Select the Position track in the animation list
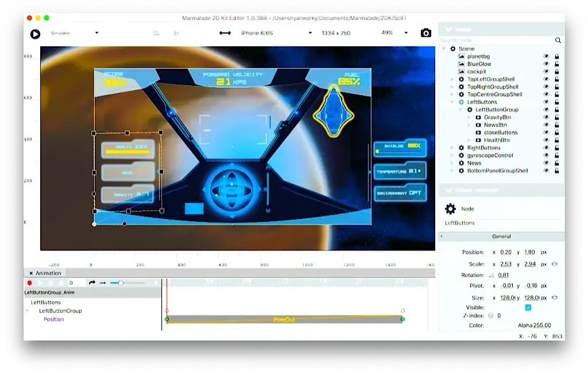The width and height of the screenshot is (588, 374). 53,319
